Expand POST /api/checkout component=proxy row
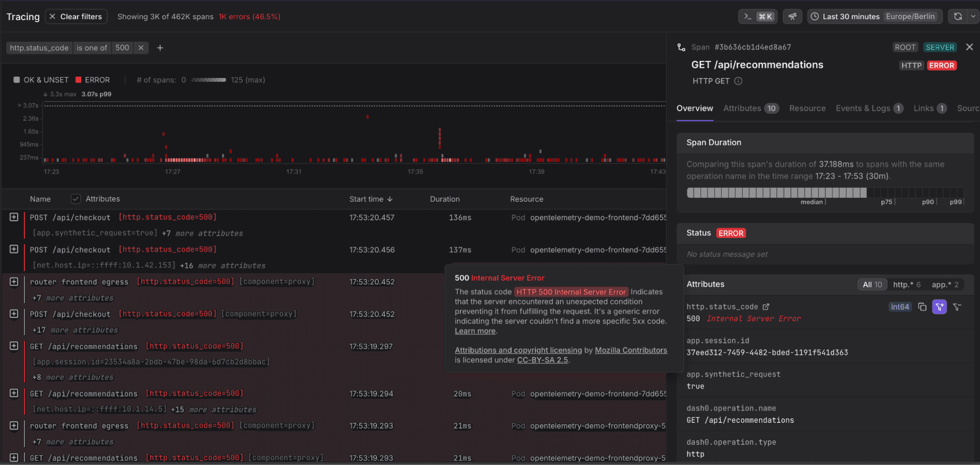 14,313
